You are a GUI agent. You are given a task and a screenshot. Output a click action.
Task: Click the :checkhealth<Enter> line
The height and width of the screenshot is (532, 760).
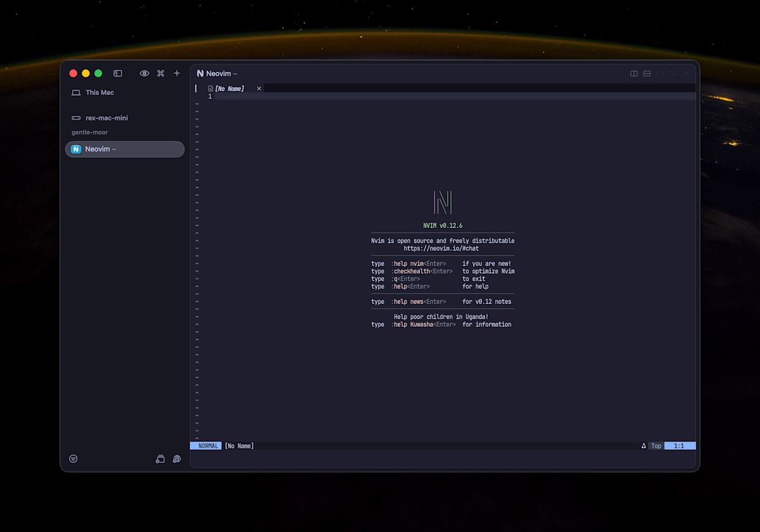point(443,271)
